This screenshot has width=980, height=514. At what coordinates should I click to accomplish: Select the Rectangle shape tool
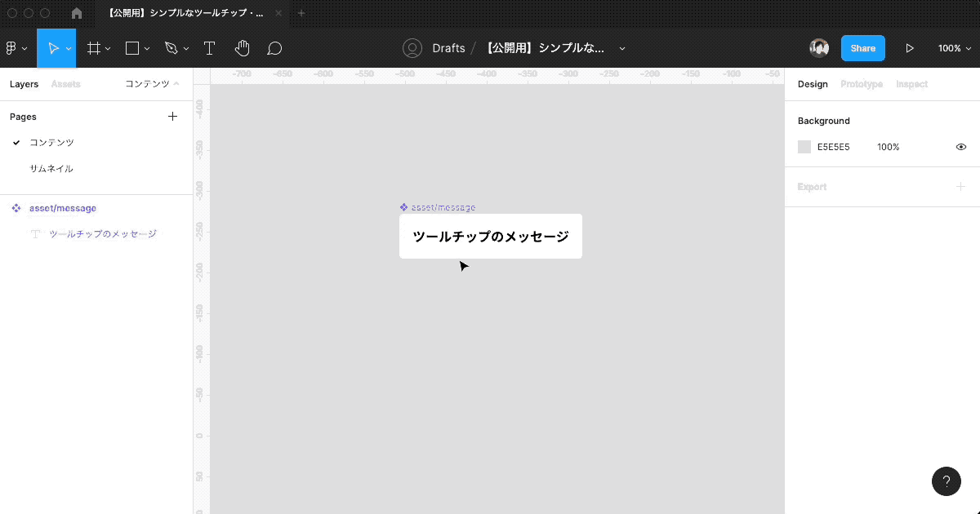point(131,48)
